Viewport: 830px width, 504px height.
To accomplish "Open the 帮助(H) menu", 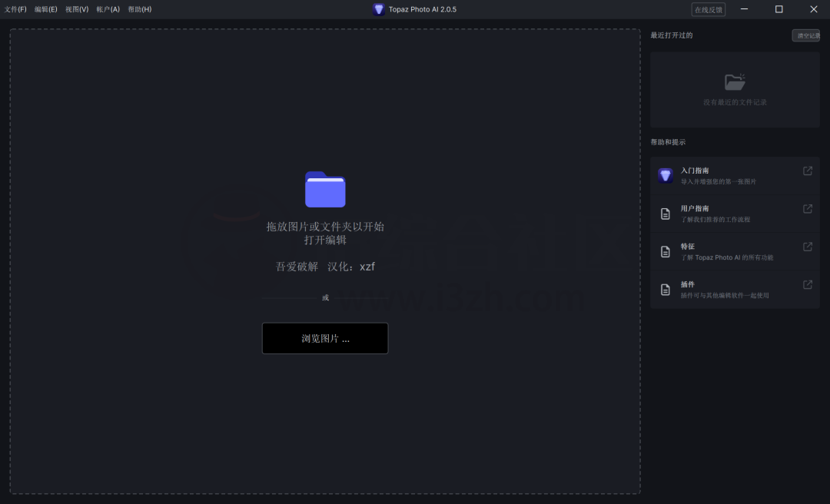I will click(140, 9).
